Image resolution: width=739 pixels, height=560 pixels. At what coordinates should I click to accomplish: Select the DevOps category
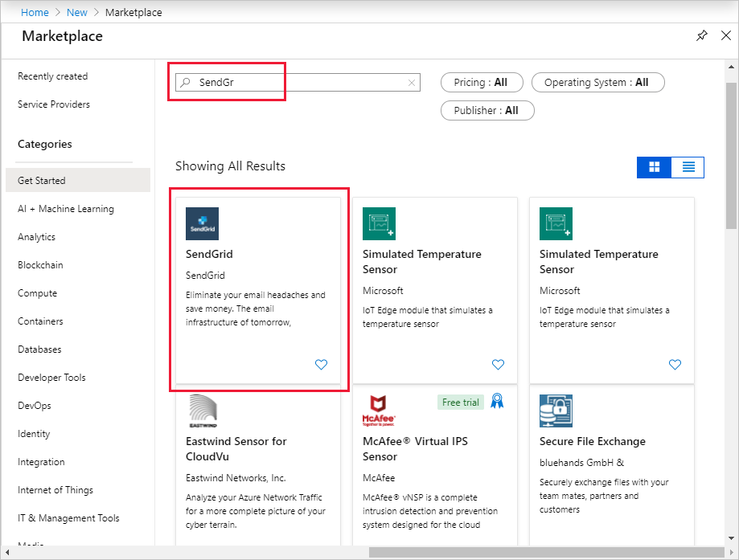tap(34, 406)
